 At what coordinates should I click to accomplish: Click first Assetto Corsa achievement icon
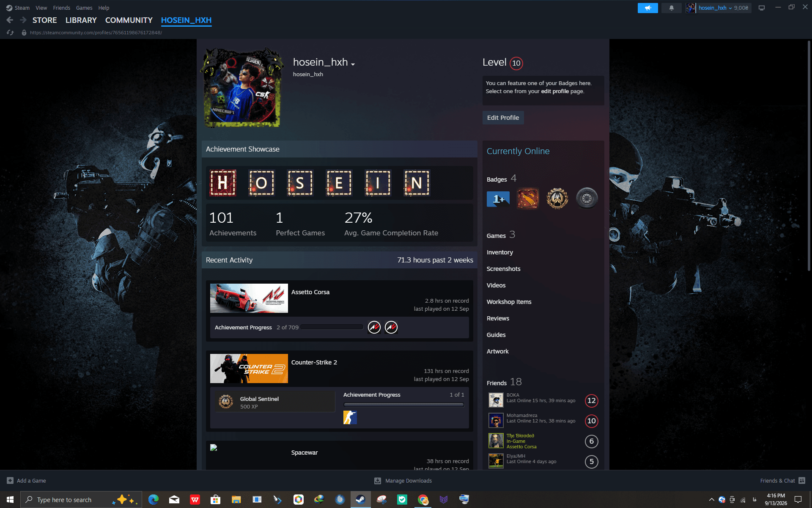tap(374, 327)
